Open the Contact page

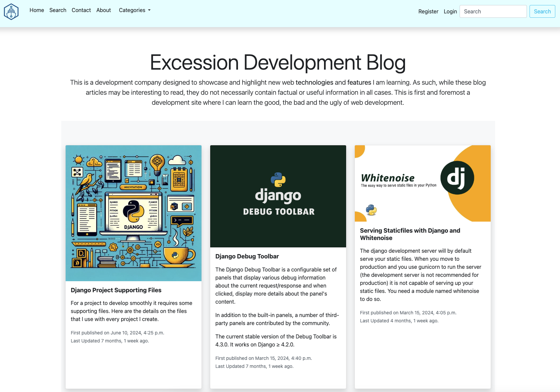point(81,10)
